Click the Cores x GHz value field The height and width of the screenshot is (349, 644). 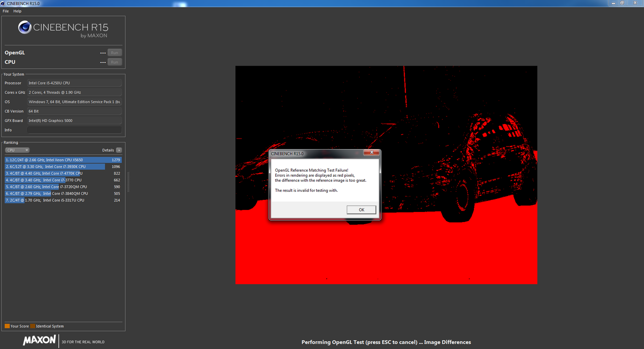point(74,93)
